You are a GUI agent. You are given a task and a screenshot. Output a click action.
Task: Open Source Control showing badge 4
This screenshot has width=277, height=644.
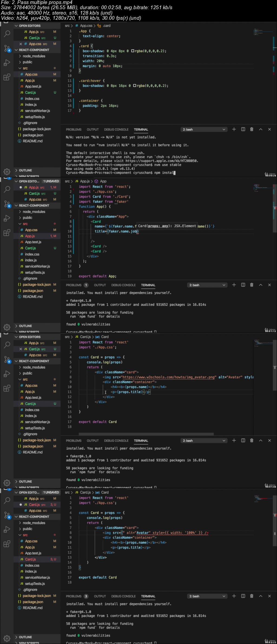point(7,48)
